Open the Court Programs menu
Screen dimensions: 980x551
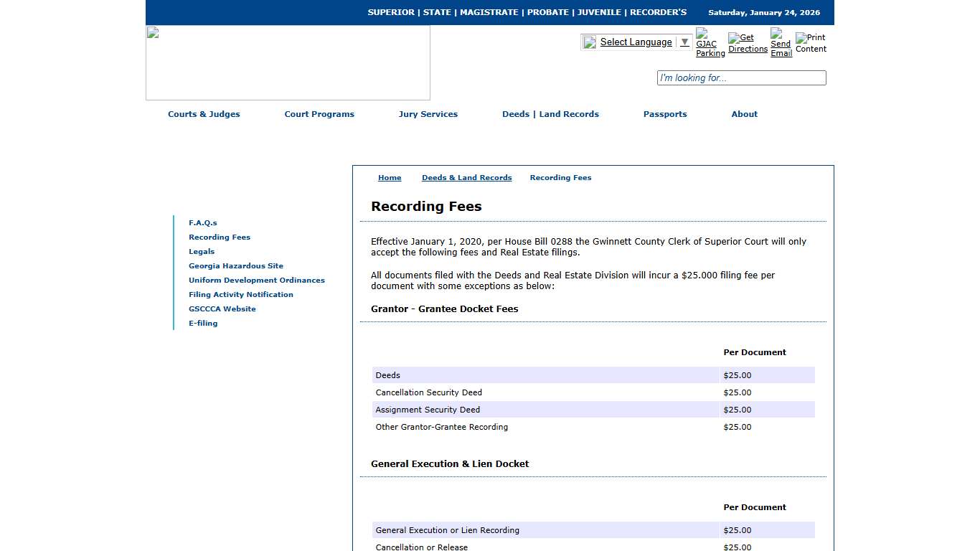coord(319,114)
